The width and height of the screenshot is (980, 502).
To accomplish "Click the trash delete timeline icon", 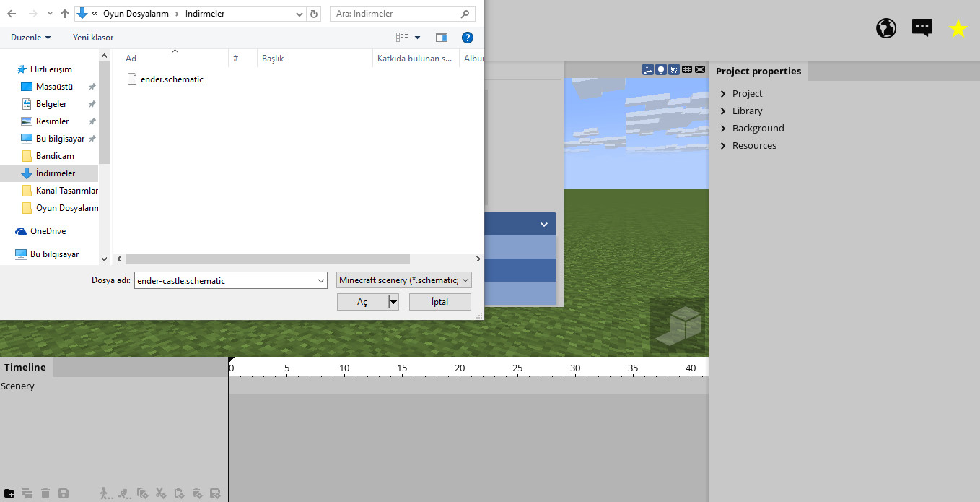I will 45,493.
